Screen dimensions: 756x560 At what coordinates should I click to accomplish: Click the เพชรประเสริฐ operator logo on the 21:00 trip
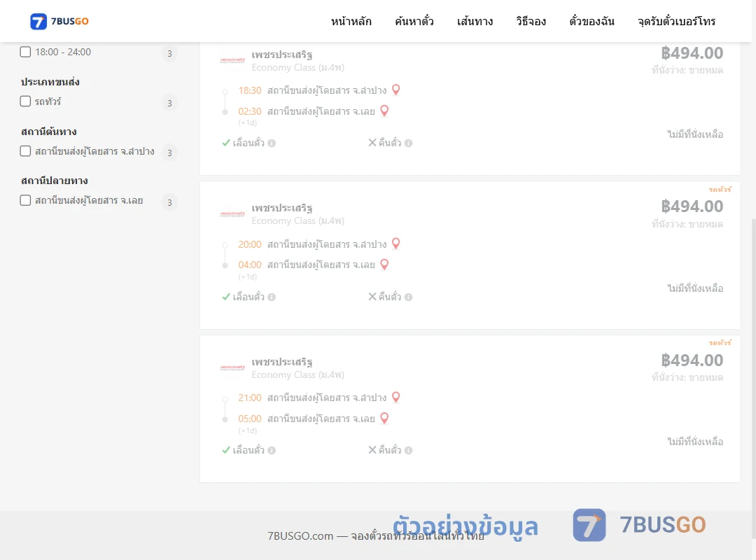point(232,368)
